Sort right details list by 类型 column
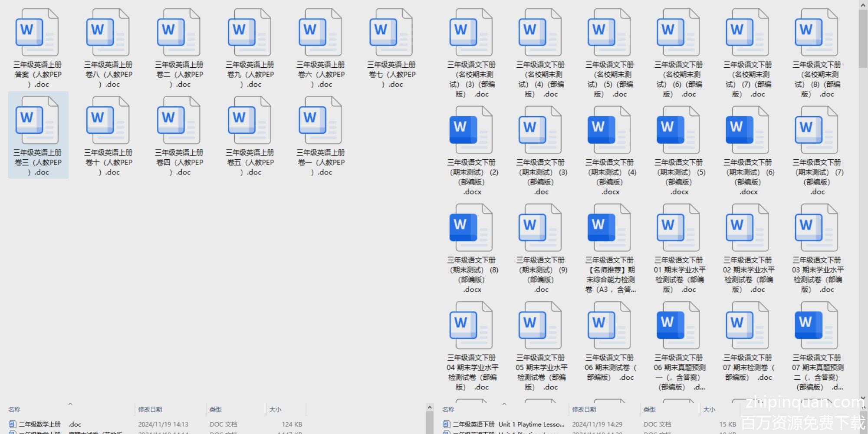868x434 pixels. [650, 409]
